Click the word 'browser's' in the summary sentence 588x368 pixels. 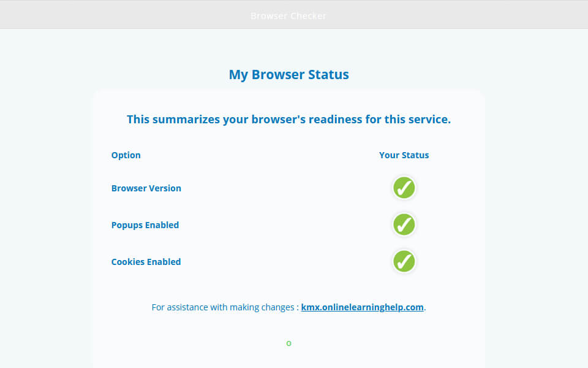278,120
